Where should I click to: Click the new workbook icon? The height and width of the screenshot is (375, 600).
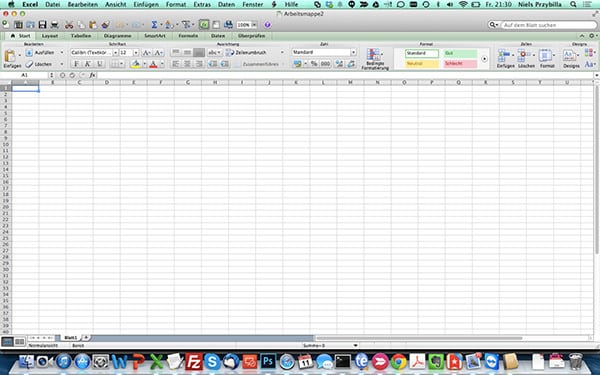5,24
